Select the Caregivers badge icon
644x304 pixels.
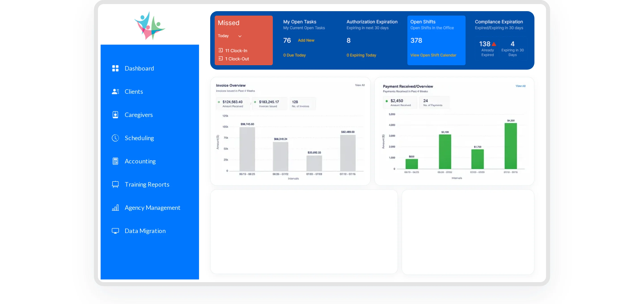click(x=115, y=115)
